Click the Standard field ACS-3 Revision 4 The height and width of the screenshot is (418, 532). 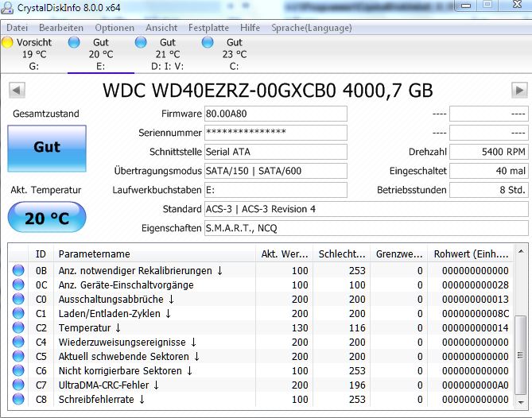pyautogui.click(x=366, y=209)
